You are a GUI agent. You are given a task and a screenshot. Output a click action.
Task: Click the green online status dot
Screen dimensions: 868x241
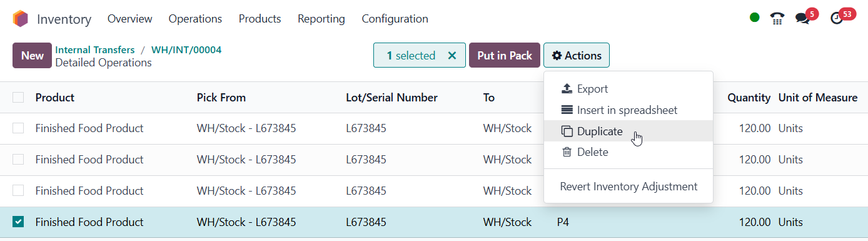tap(755, 18)
